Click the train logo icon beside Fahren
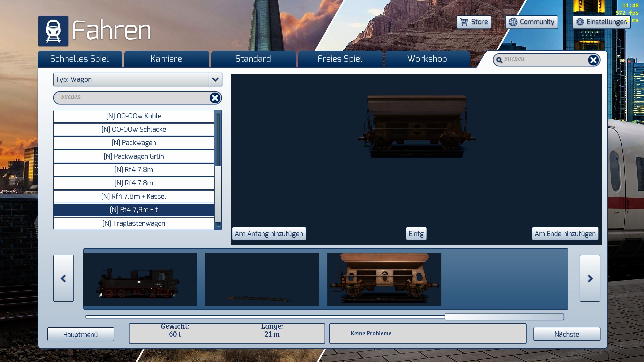This screenshot has height=362, width=644. [x=53, y=31]
